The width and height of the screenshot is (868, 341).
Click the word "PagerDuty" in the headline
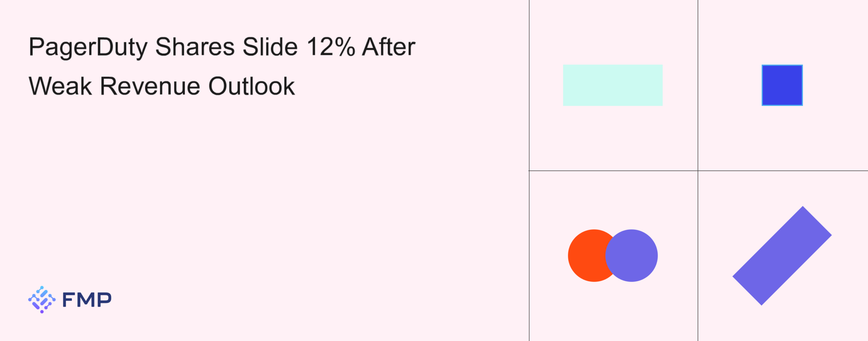[88, 47]
